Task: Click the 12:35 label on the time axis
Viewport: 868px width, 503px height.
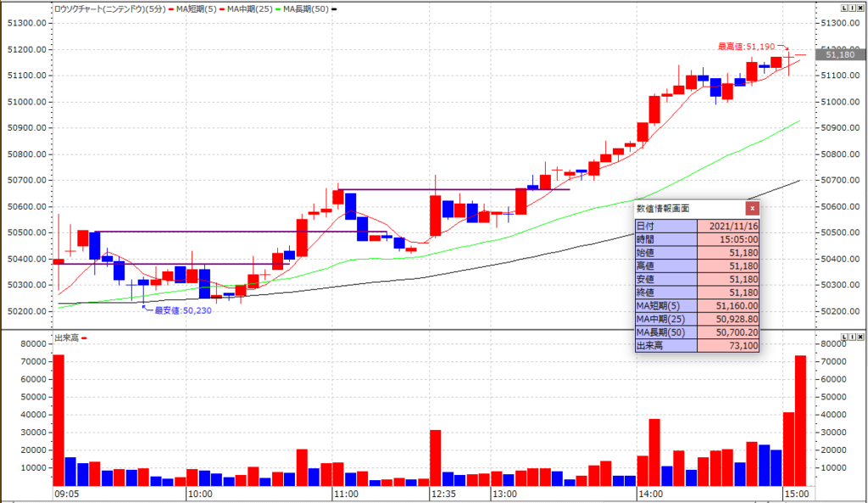Action: pos(442,493)
